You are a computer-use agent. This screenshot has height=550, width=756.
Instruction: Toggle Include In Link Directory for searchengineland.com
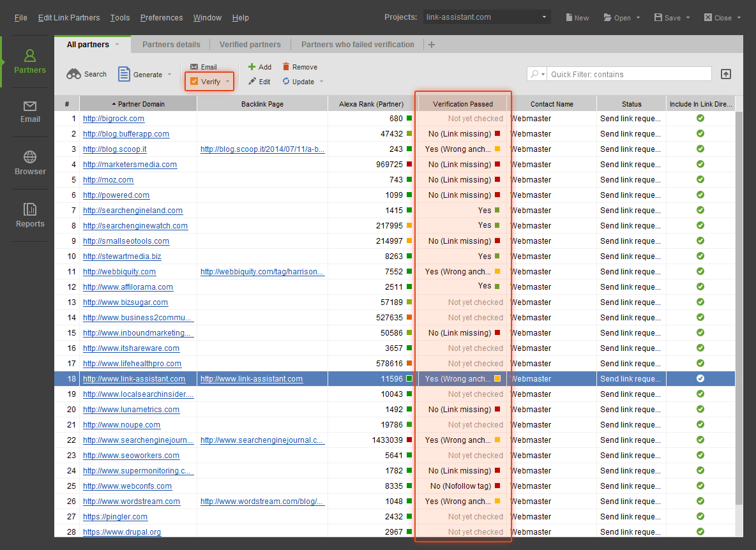700,210
